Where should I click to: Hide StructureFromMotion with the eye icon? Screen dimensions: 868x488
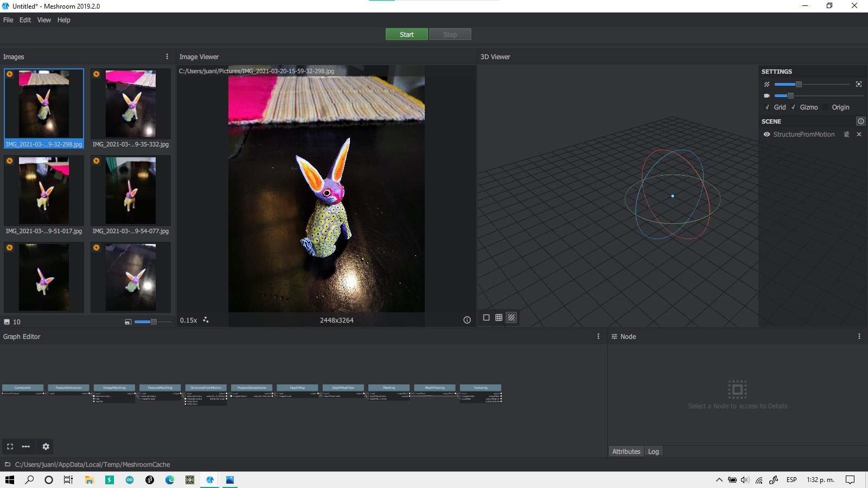pyautogui.click(x=767, y=134)
